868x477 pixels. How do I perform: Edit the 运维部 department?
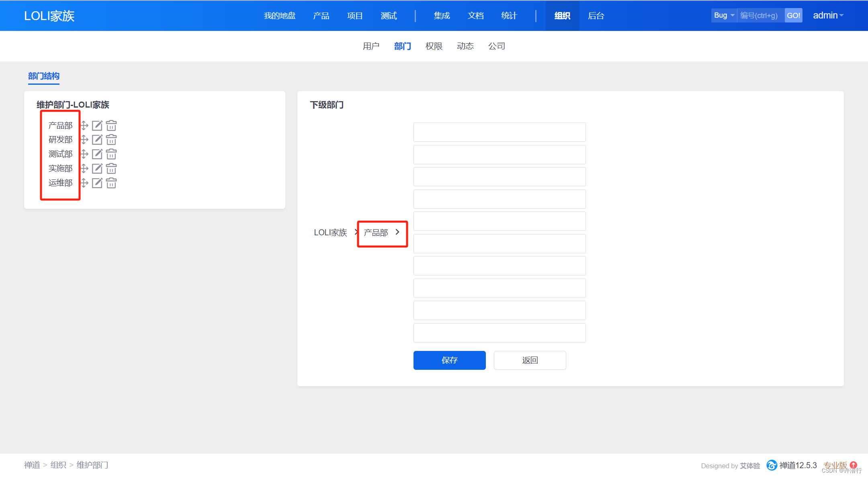click(x=97, y=183)
